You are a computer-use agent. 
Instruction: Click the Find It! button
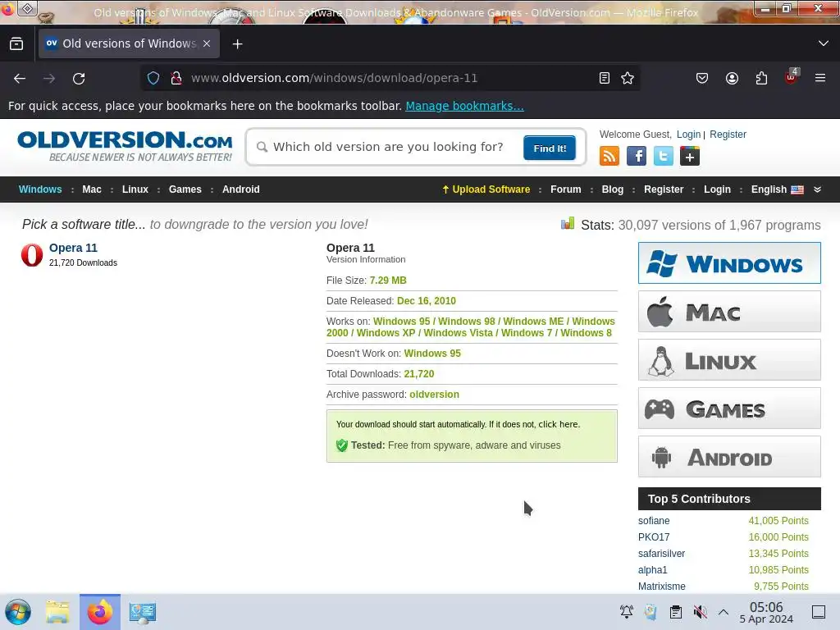[550, 148]
